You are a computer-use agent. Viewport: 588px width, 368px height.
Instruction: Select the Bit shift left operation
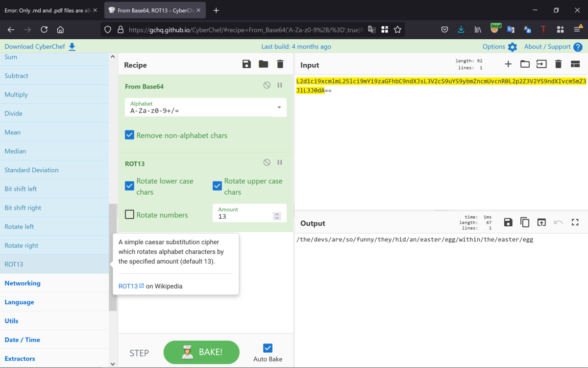(54, 189)
